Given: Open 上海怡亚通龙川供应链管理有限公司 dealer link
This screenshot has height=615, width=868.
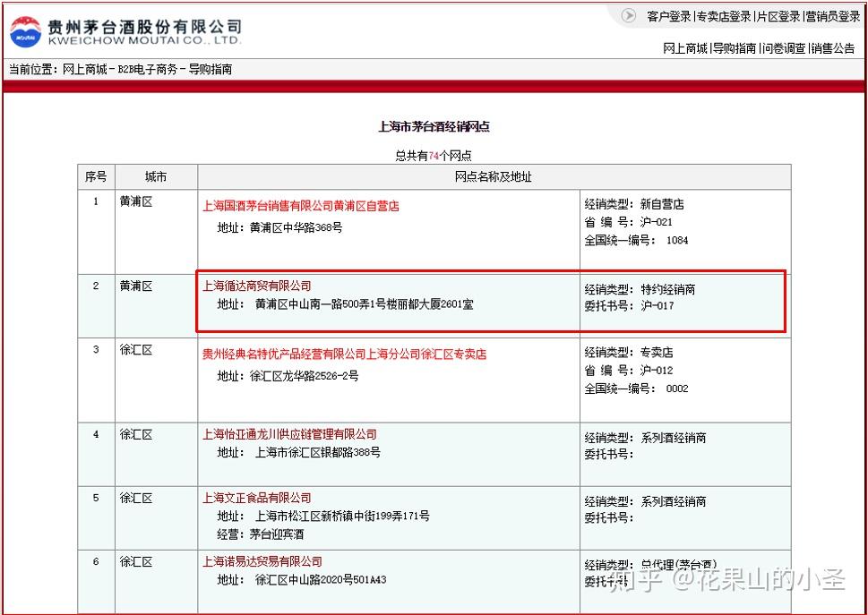Looking at the screenshot, I should 289,434.
